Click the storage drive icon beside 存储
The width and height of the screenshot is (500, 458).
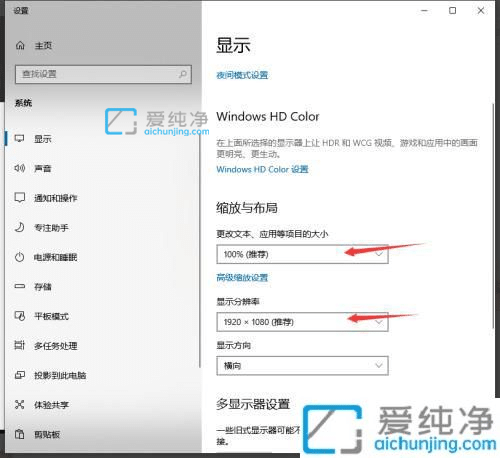[20, 286]
